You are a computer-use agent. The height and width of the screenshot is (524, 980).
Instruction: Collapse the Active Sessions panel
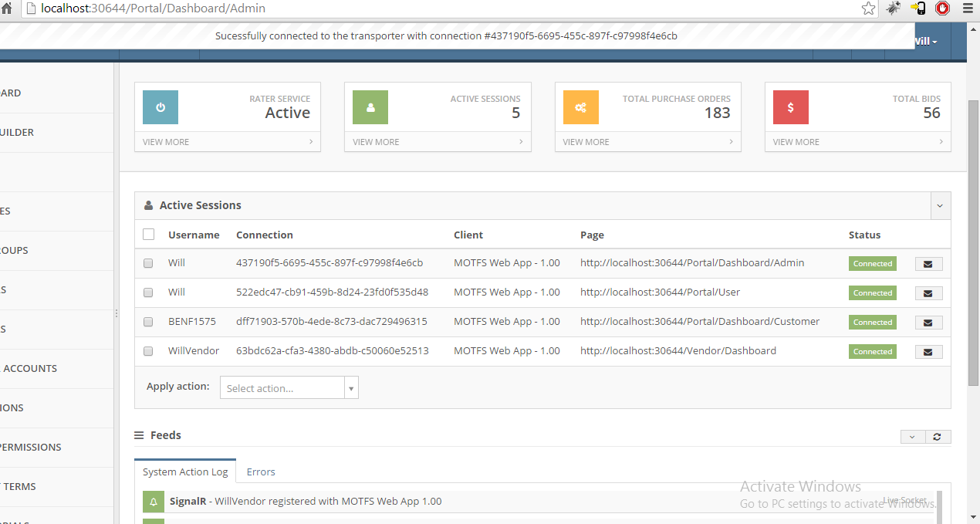[x=940, y=206]
